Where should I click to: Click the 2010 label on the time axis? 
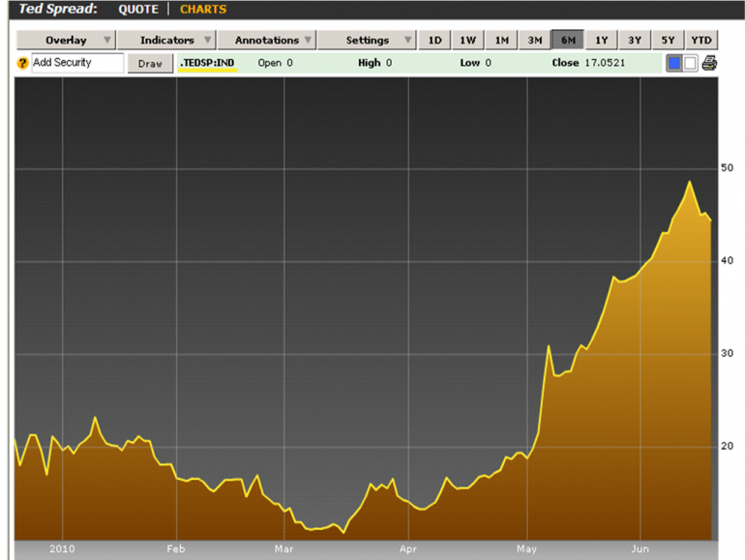click(x=62, y=548)
